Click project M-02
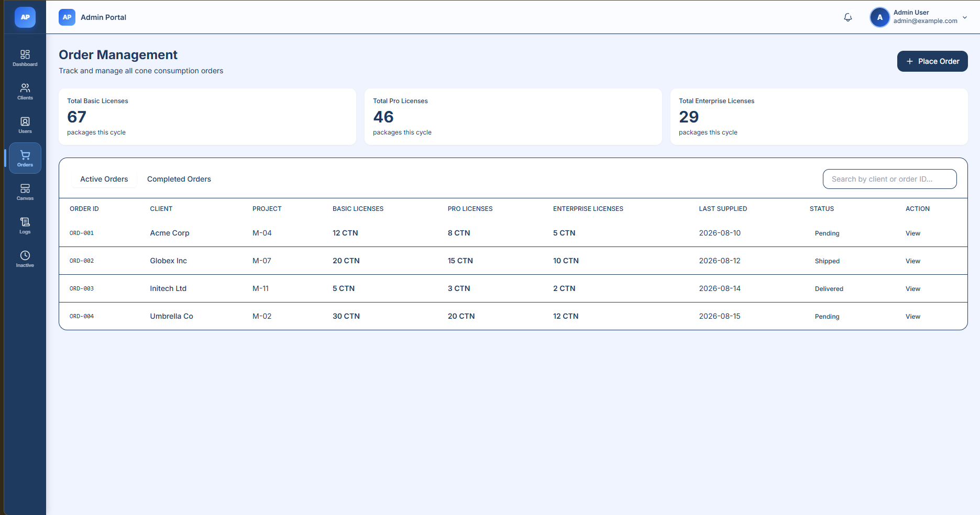This screenshot has width=980, height=515. coord(262,316)
